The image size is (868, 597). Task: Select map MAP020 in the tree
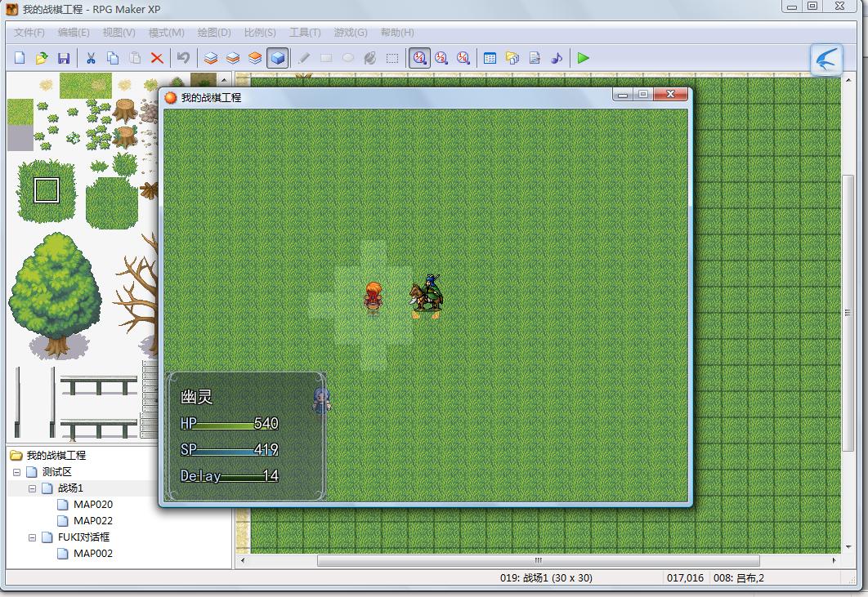(x=93, y=505)
